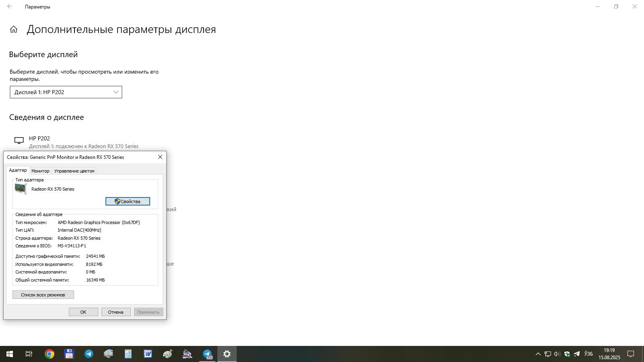
Task: Click the Применить button
Action: [x=149, y=312]
